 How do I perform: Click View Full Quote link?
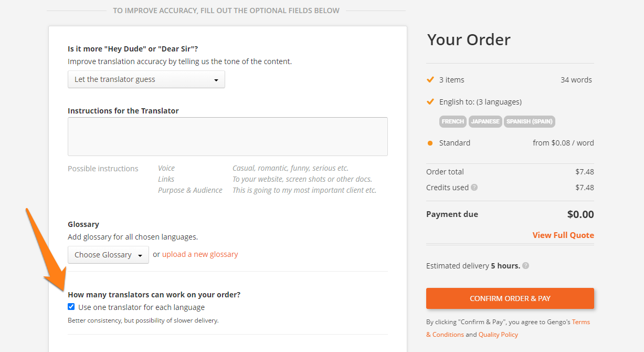point(563,235)
